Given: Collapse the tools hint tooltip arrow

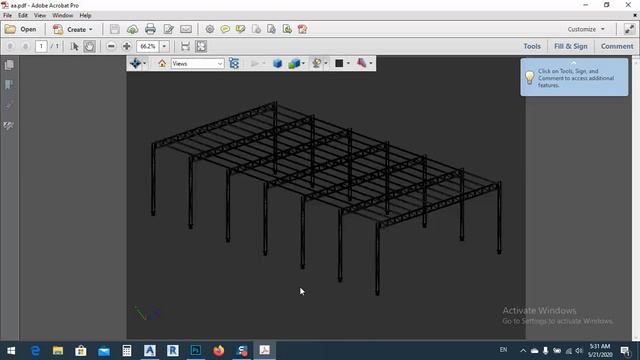Looking at the screenshot, I should point(573,63).
